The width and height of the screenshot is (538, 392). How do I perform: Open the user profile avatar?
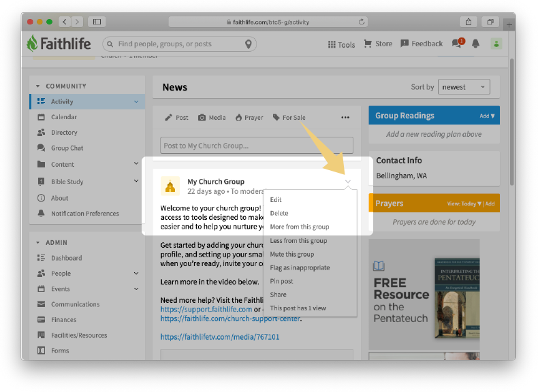(x=496, y=44)
